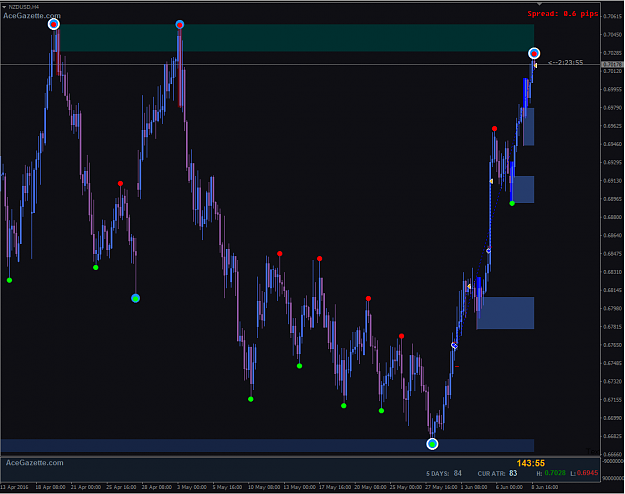
Task: Select the blue-ringed green marker near 25 Apr low
Action: (x=136, y=298)
